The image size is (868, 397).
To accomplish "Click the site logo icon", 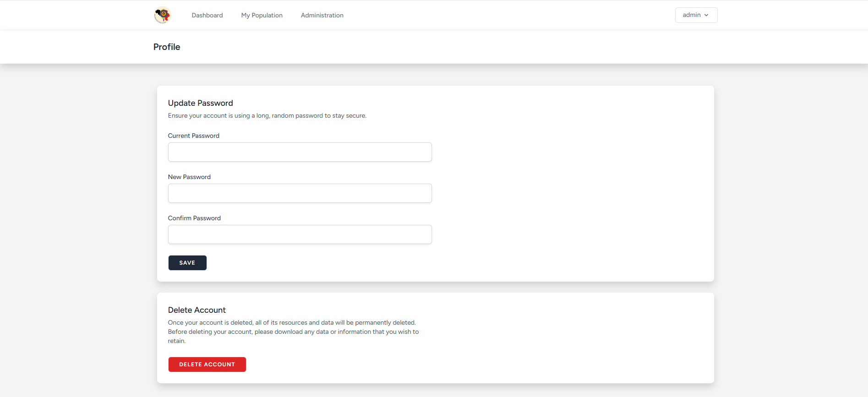I will [x=162, y=15].
